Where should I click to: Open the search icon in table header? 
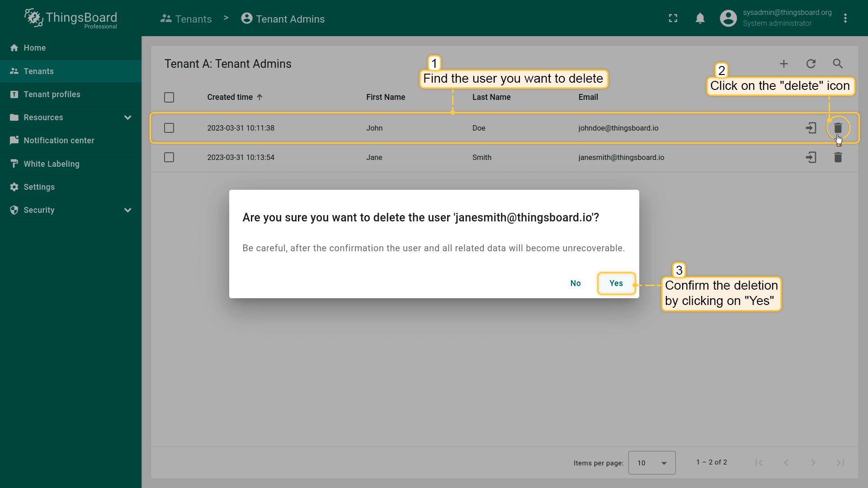(x=838, y=64)
